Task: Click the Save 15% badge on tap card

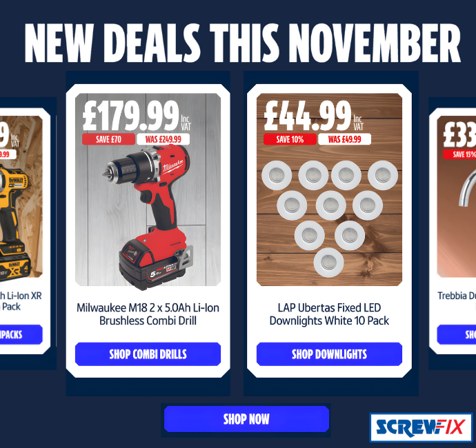Action: [x=459, y=154]
